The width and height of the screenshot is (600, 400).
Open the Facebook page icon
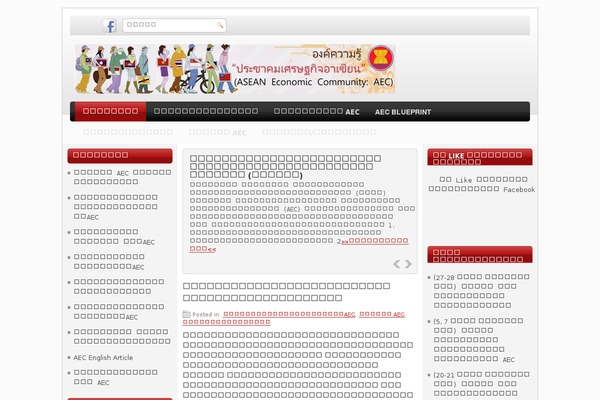tap(110, 26)
